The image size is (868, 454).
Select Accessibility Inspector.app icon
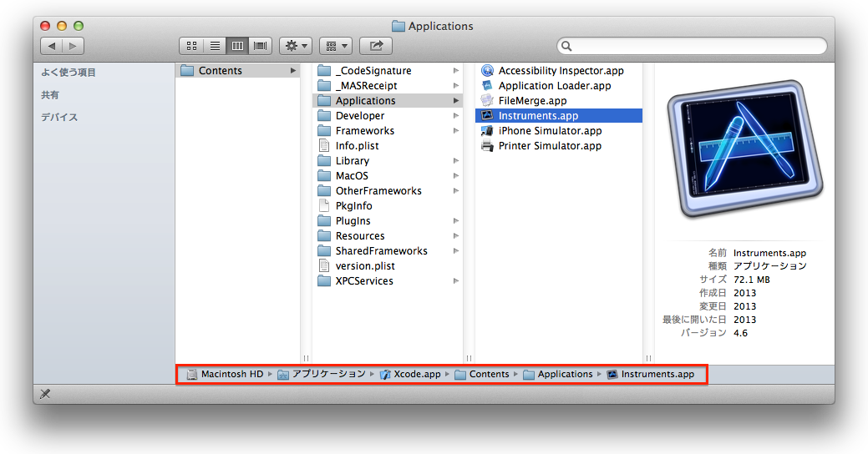point(487,71)
